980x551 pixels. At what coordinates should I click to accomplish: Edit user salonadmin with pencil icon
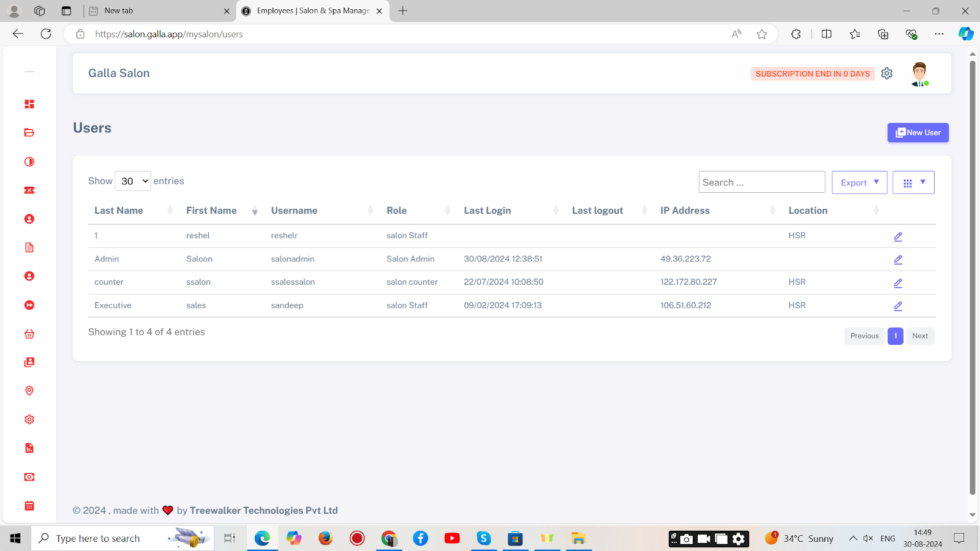click(x=898, y=260)
